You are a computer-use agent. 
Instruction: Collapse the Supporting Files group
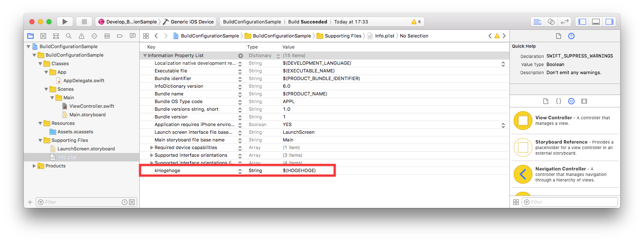(x=40, y=140)
